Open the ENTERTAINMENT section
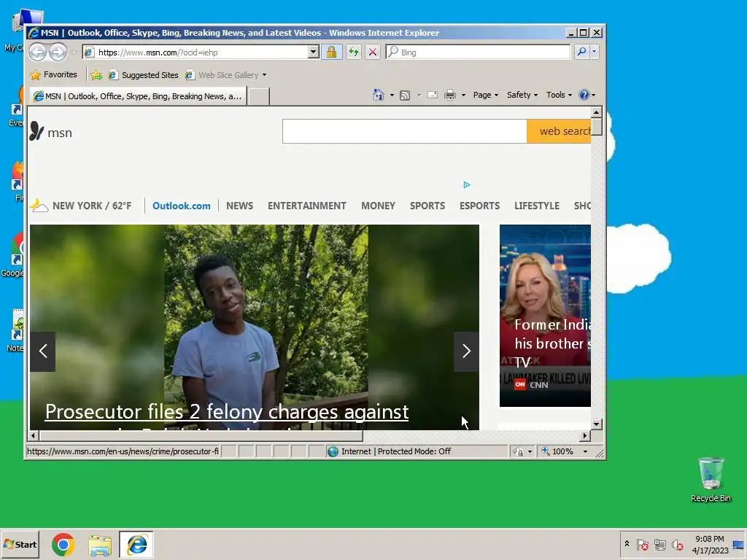This screenshot has height=560, width=747. (x=307, y=206)
